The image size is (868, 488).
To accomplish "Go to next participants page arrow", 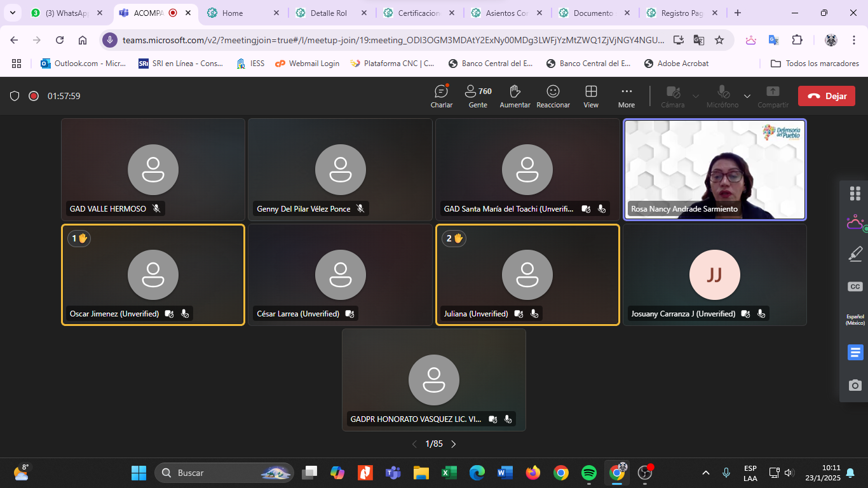I will pyautogui.click(x=454, y=444).
